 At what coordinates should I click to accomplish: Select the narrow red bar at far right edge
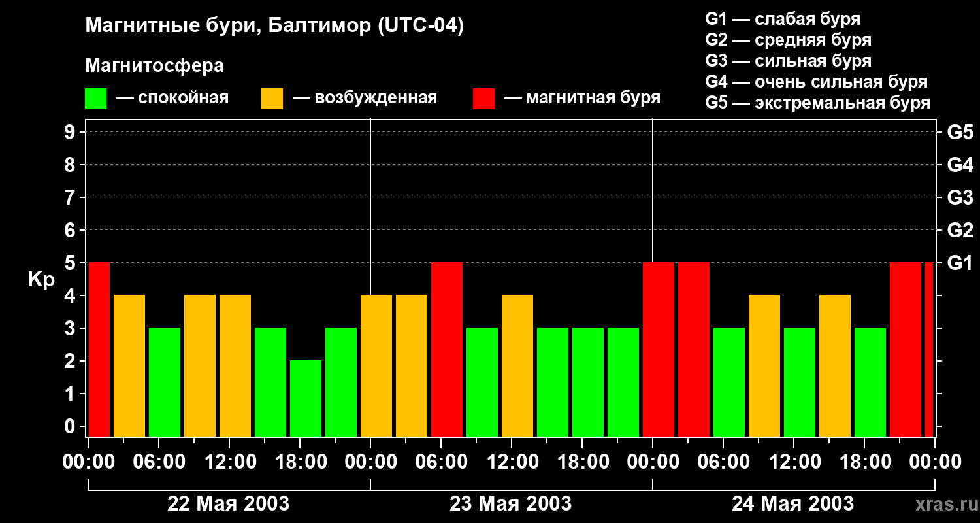pos(929,349)
